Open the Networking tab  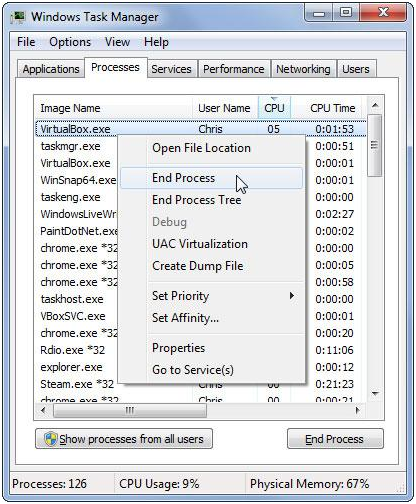click(x=303, y=69)
